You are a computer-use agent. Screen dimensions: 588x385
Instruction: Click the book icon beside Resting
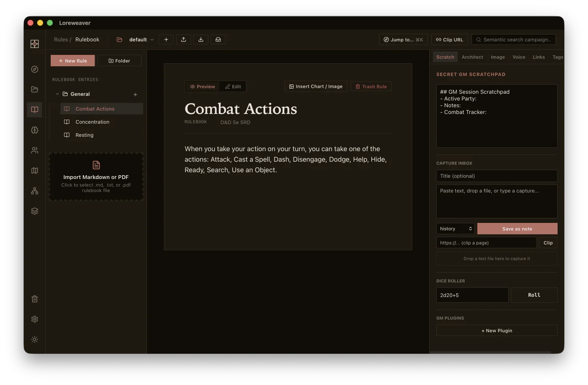(67, 135)
